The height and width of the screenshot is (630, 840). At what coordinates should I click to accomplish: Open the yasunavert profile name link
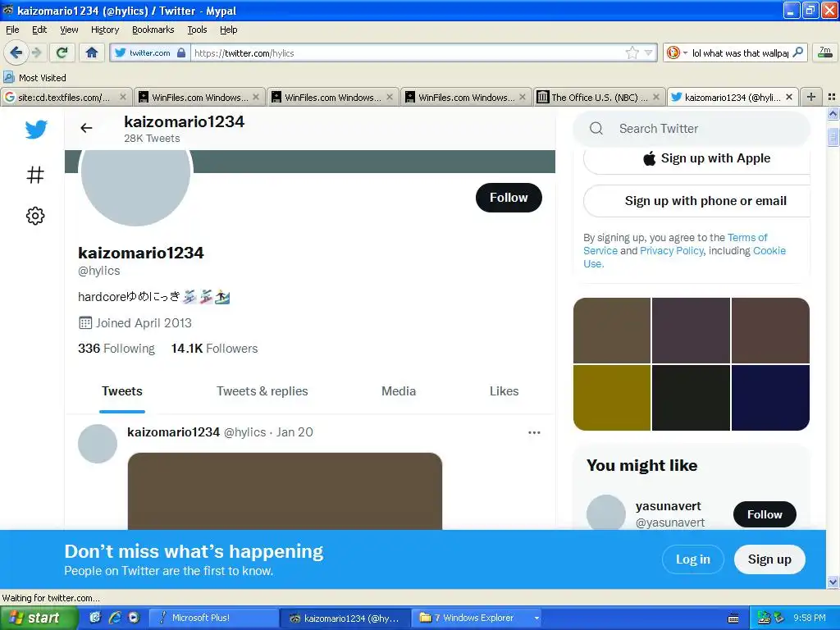pos(668,506)
